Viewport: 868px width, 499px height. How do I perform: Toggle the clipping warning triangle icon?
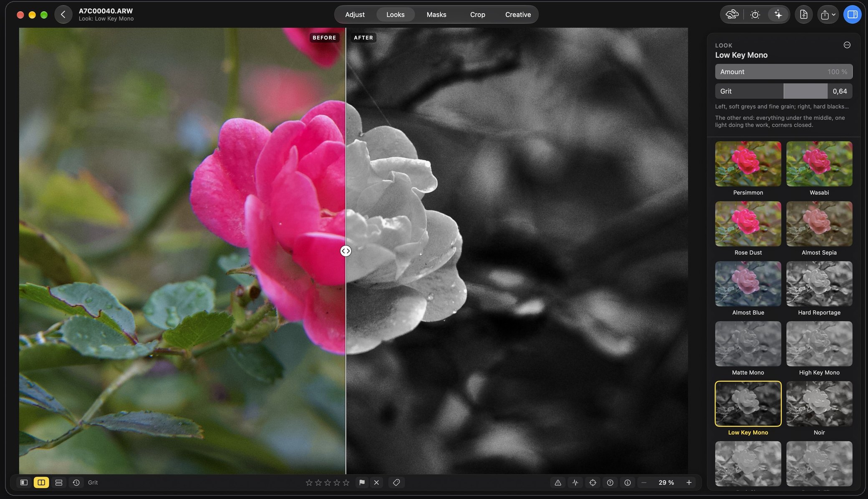point(558,482)
